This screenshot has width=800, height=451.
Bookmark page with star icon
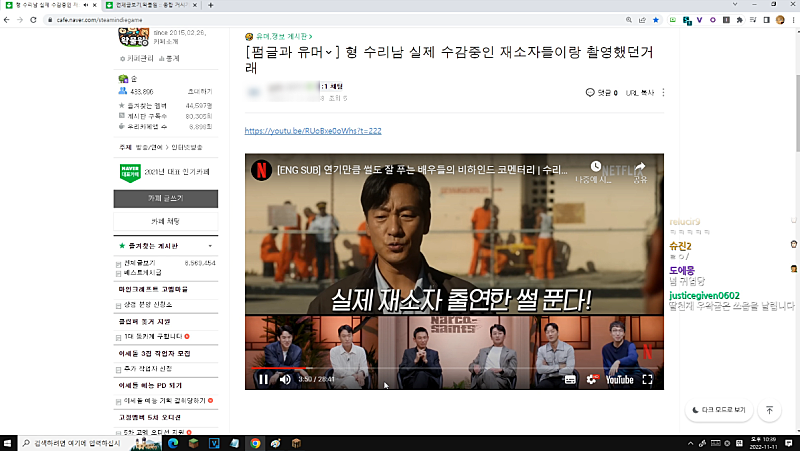click(656, 20)
